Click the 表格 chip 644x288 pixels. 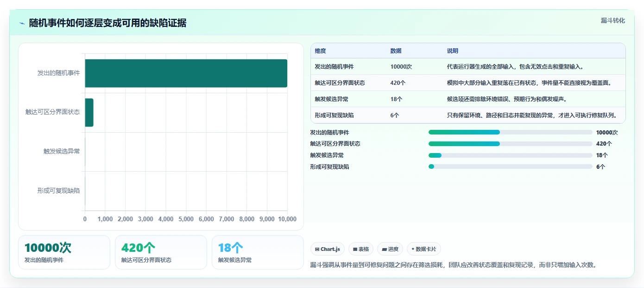point(361,249)
